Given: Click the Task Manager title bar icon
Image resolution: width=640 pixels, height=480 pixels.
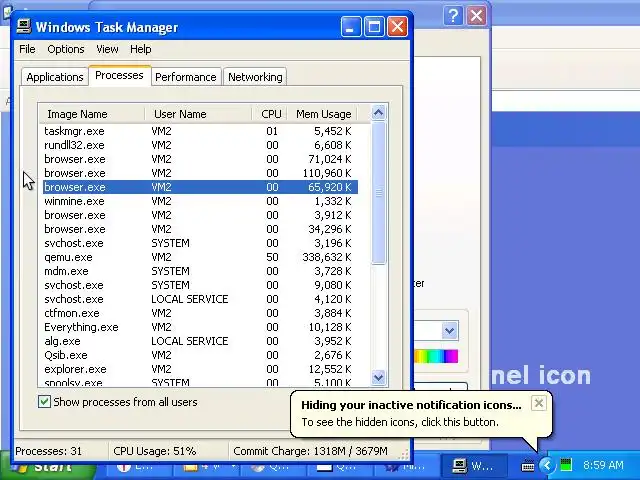Looking at the screenshot, I should point(24,27).
